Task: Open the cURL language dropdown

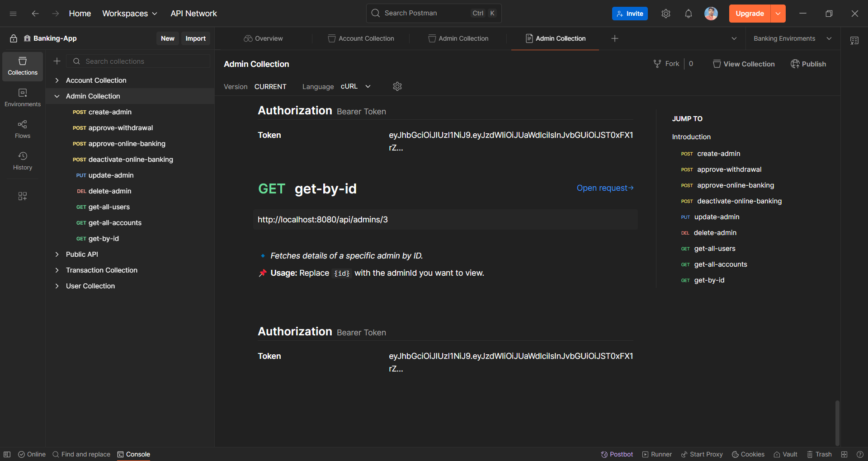Action: 356,86
